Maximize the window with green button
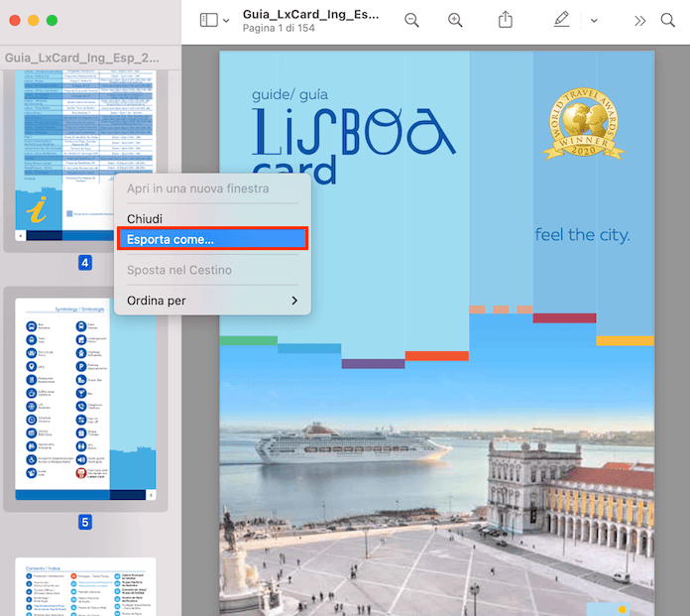Viewport: 690px width, 616px height. point(52,20)
